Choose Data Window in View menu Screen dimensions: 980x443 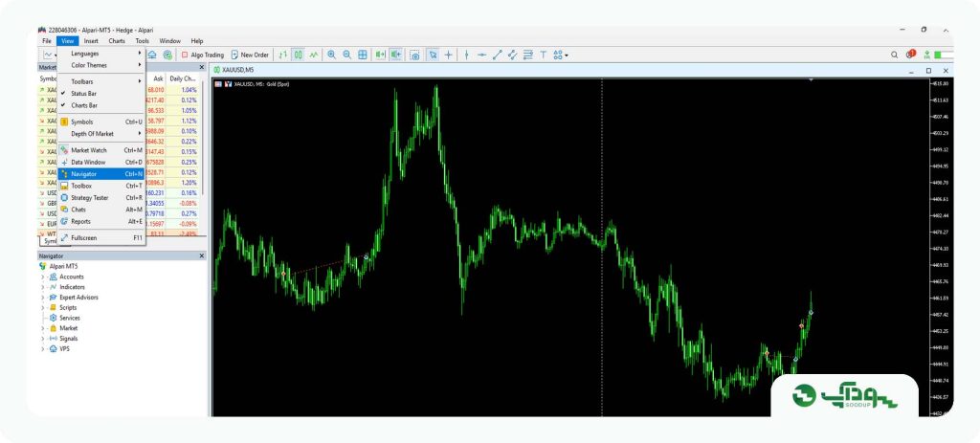(101, 162)
